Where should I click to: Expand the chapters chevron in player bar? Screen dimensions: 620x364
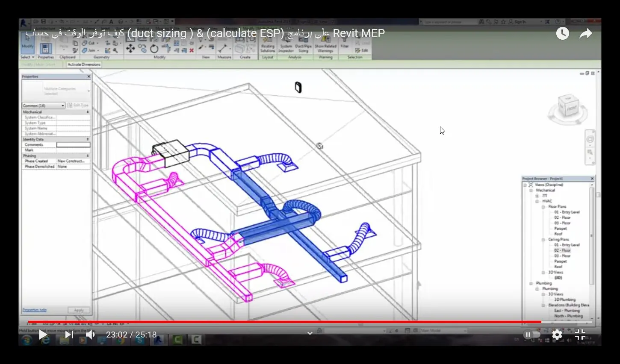tap(310, 333)
